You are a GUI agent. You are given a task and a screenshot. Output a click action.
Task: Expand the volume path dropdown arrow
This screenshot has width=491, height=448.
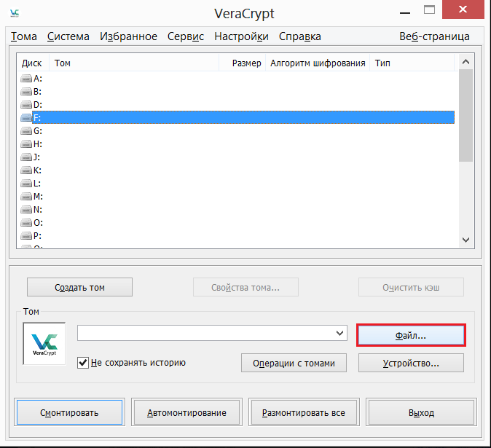point(339,333)
